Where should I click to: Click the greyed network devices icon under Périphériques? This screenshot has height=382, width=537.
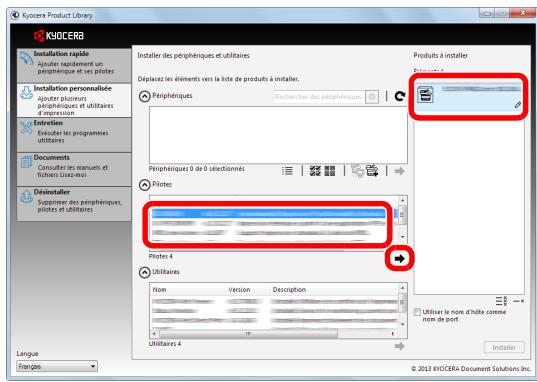(x=358, y=171)
